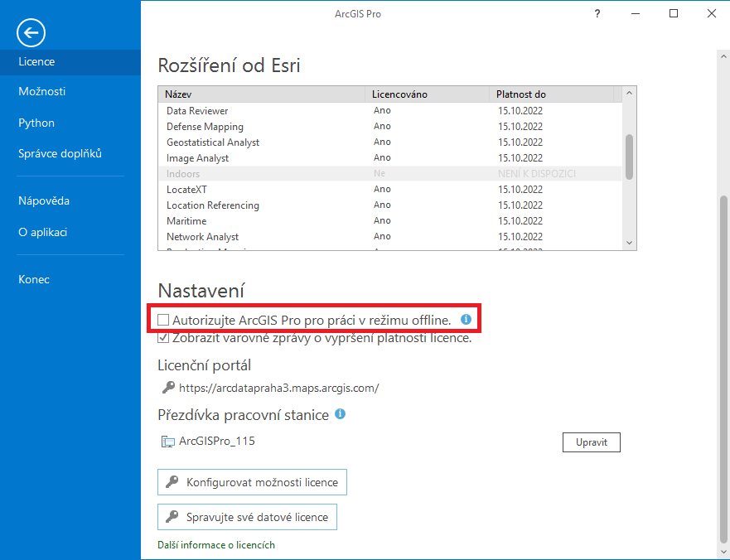Click the page scroll up arrow
The height and width of the screenshot is (560, 730).
click(x=723, y=56)
